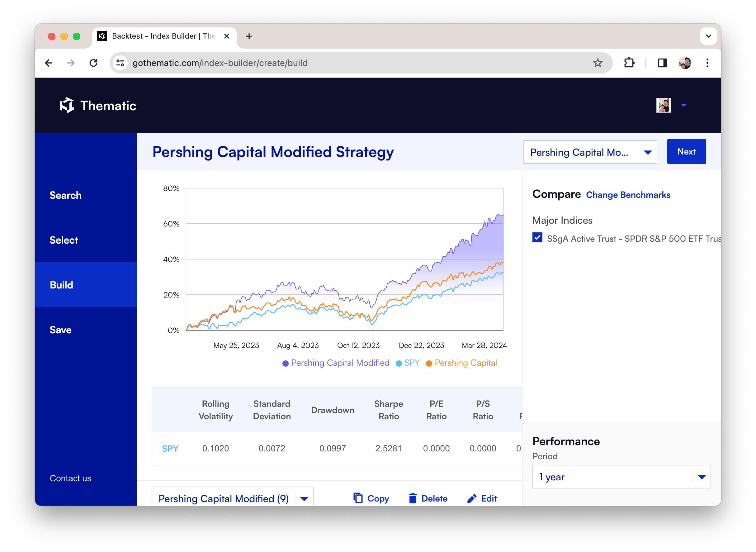756x552 pixels.
Task: Click the Edit pencil icon
Action: pos(471,498)
